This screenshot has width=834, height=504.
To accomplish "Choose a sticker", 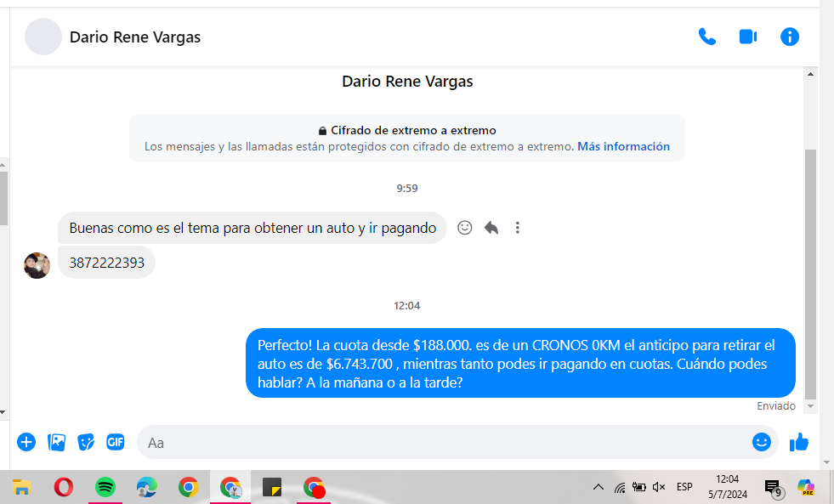I will (x=86, y=442).
